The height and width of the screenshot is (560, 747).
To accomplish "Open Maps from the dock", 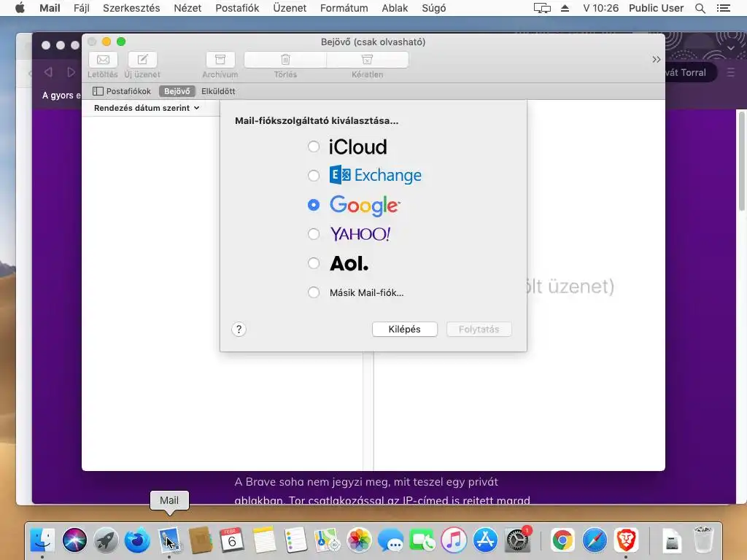I will click(x=327, y=540).
